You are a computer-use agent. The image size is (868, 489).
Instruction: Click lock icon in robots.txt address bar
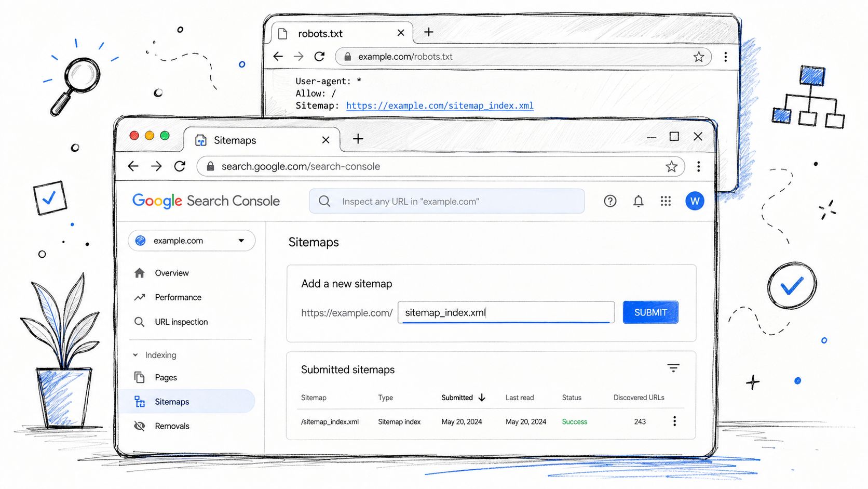click(348, 57)
